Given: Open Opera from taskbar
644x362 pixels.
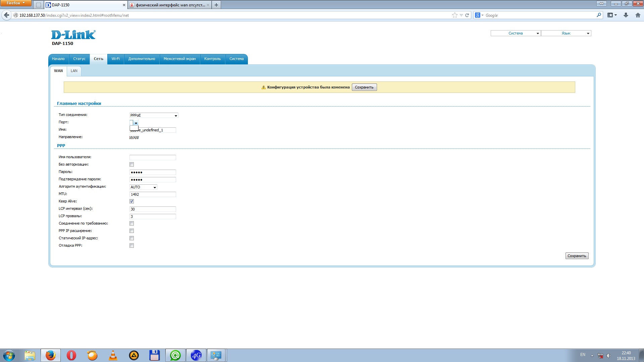Looking at the screenshot, I should pos(71,355).
